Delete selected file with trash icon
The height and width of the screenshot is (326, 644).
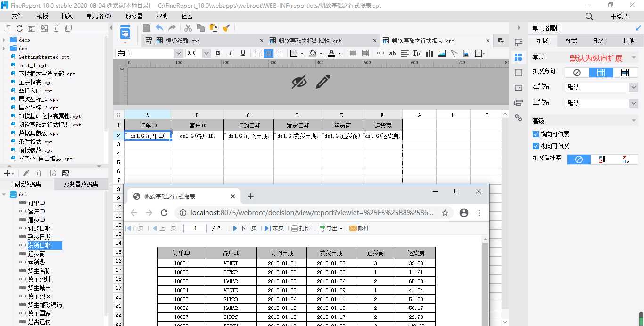click(56, 28)
